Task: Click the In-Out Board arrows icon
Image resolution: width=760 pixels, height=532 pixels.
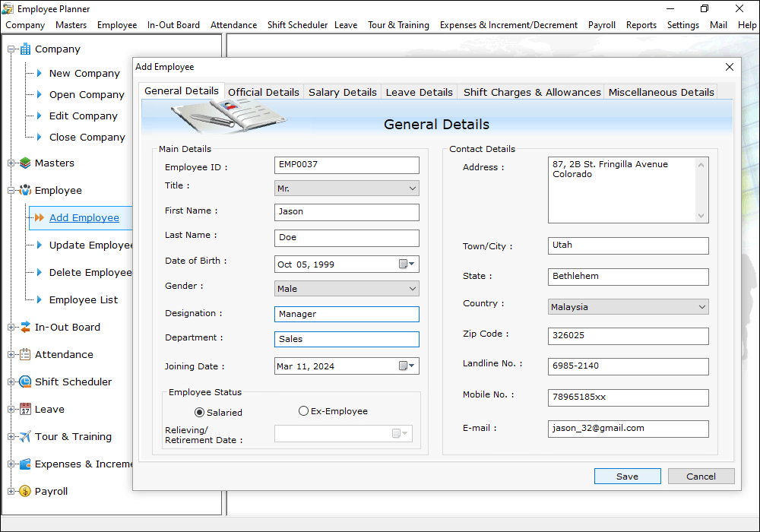Action: click(25, 327)
